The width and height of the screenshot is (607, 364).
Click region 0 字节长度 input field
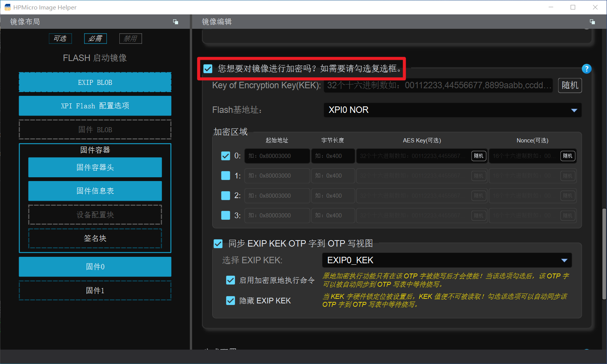pyautogui.click(x=333, y=156)
